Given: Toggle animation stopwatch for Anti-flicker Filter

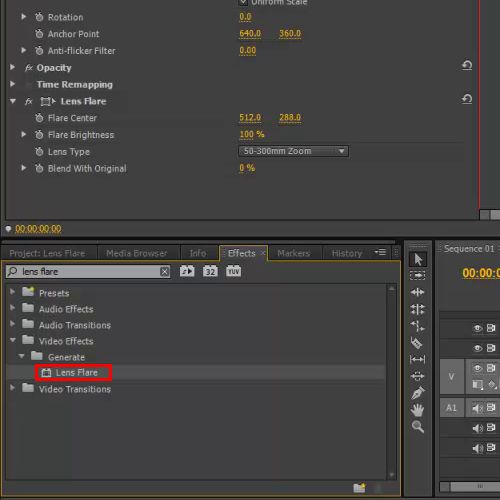Looking at the screenshot, I should point(39,50).
